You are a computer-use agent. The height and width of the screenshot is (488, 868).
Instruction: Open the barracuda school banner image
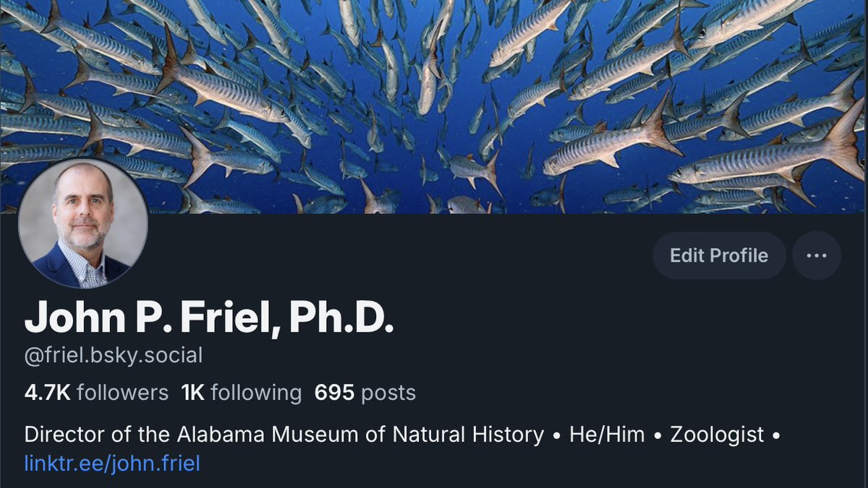pos(434,106)
